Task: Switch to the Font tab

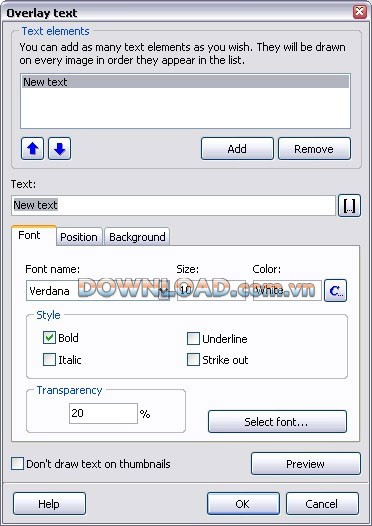Action: coord(34,235)
